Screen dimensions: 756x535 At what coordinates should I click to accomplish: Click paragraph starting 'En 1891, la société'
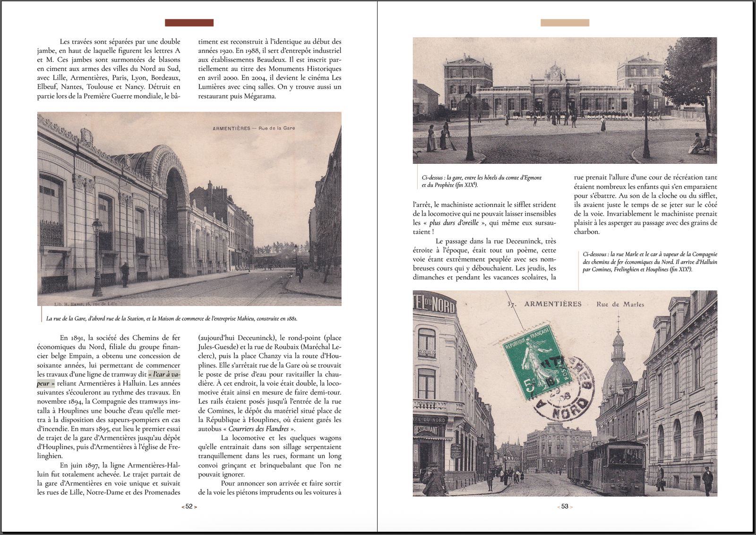point(109,397)
